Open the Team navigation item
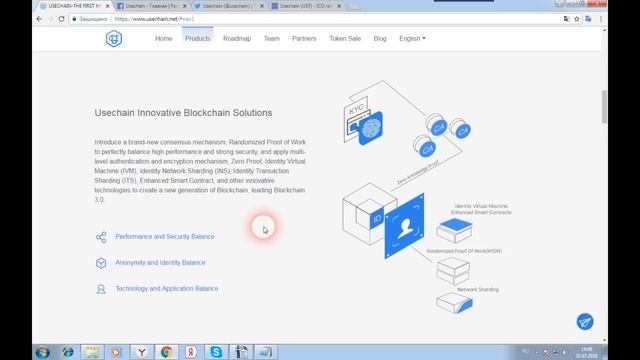This screenshot has width=640, height=360. (271, 38)
